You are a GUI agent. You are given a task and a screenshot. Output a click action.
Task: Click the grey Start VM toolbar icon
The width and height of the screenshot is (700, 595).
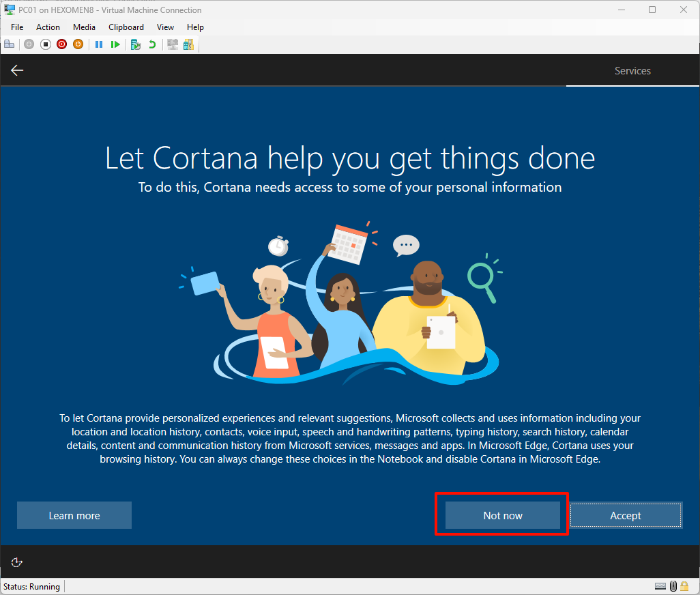[x=29, y=44]
